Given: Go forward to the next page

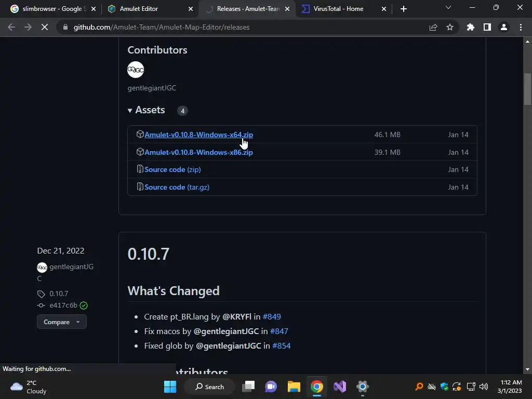Looking at the screenshot, I should point(28,27).
